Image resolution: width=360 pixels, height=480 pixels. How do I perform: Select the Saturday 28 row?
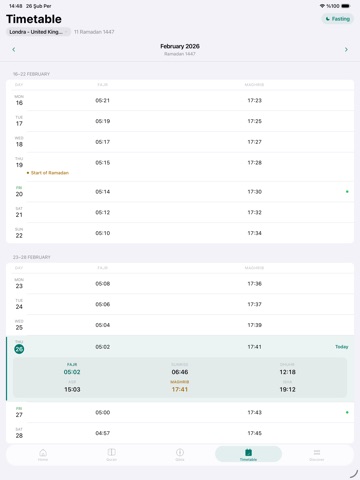(x=180, y=433)
